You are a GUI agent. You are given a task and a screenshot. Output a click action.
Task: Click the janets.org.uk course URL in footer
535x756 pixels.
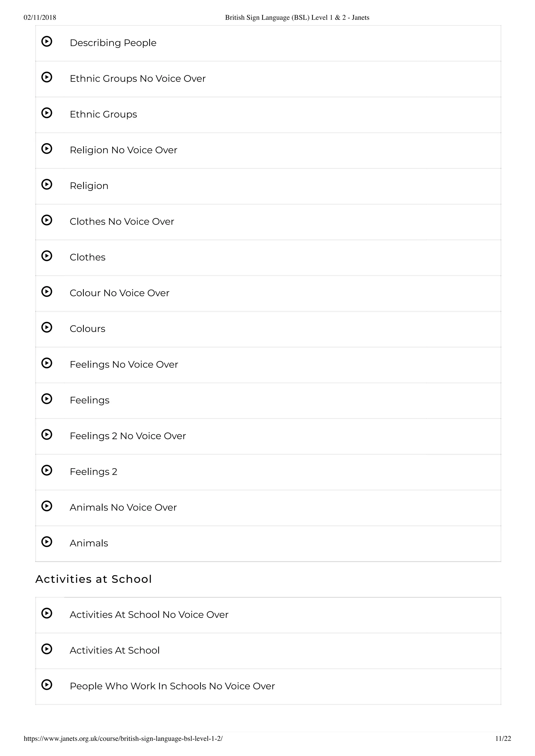[123, 738]
